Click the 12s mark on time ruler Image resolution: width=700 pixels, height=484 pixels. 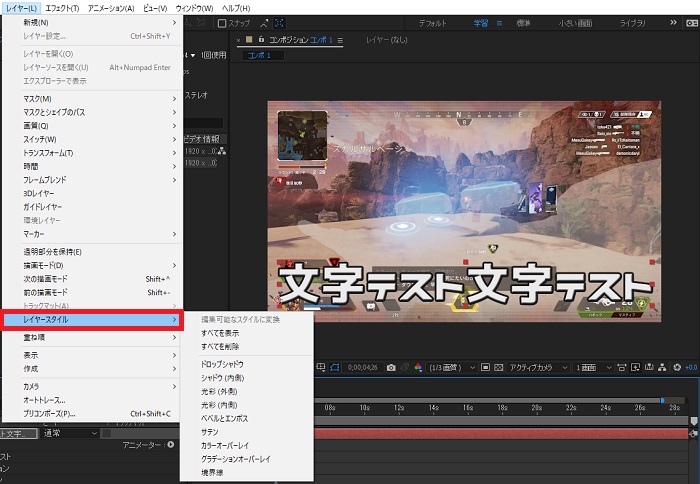point(399,408)
